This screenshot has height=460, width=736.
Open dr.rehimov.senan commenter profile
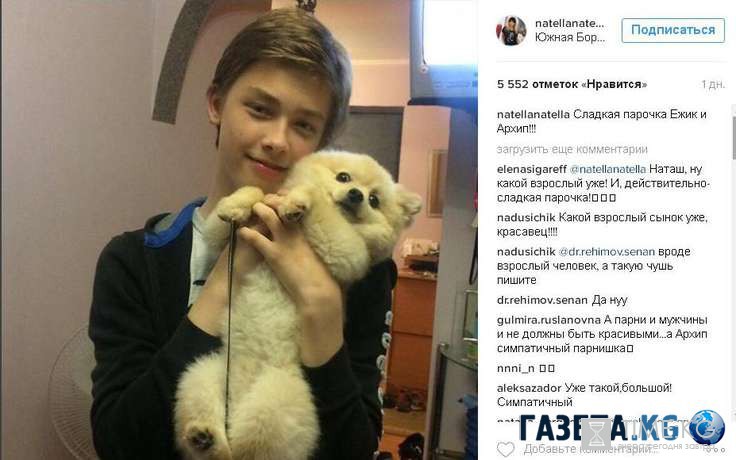point(542,300)
